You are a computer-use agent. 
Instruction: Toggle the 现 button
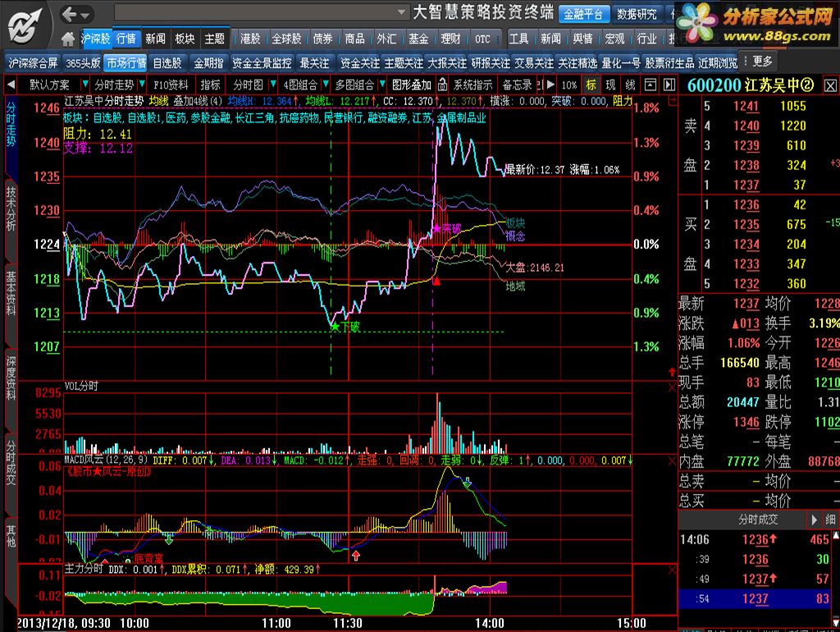pos(610,85)
